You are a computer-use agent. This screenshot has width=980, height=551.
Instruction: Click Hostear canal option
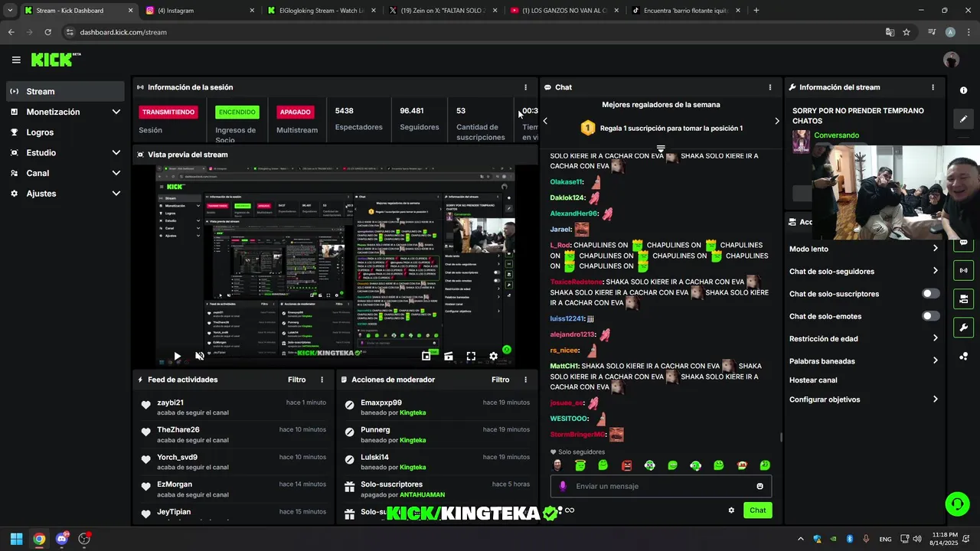click(x=813, y=380)
